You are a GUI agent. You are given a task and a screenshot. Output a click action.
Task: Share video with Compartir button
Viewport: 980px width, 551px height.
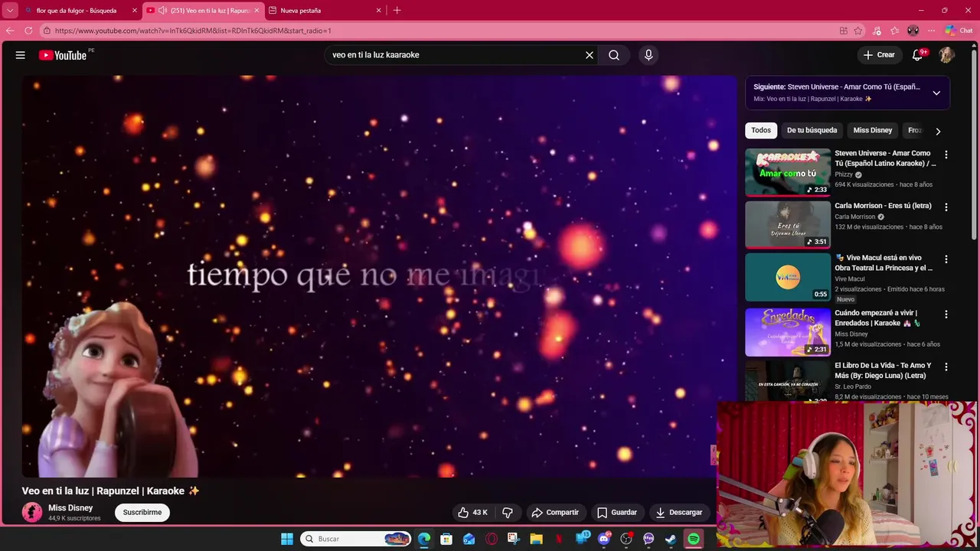[555, 513]
